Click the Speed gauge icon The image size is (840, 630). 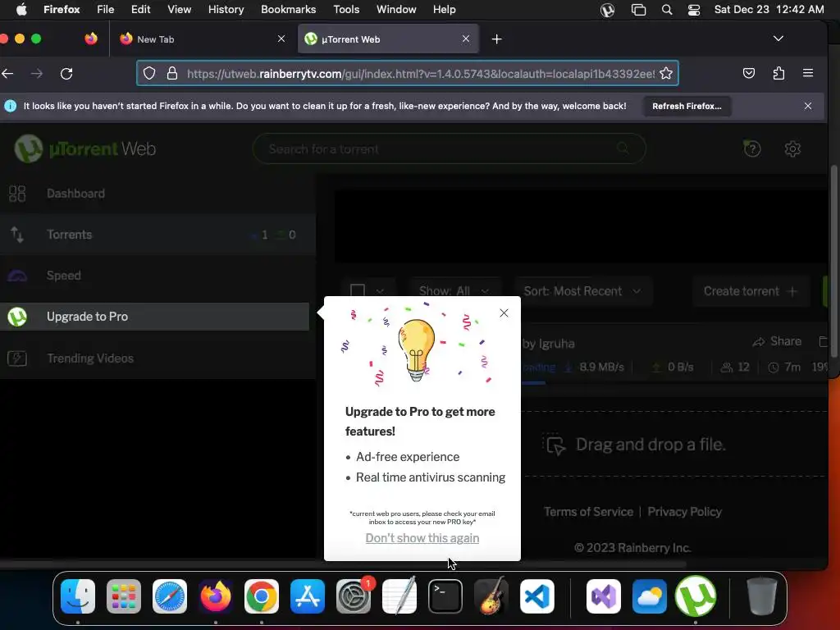click(17, 276)
